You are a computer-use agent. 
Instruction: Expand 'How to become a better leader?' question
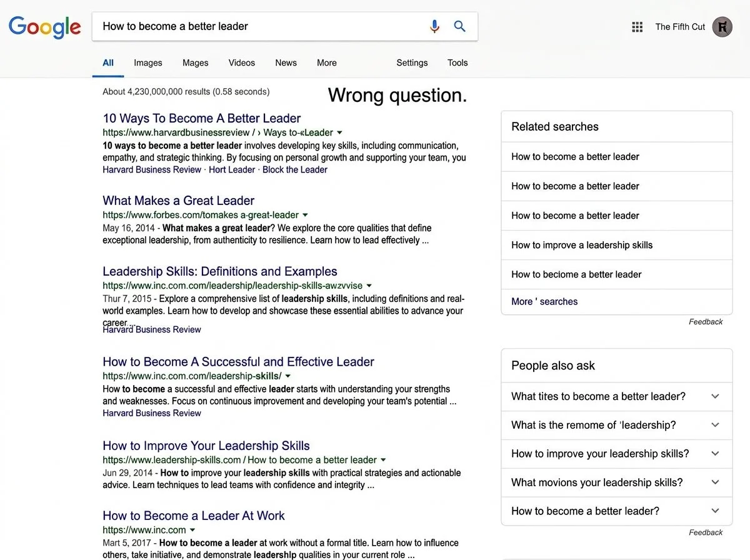617,511
